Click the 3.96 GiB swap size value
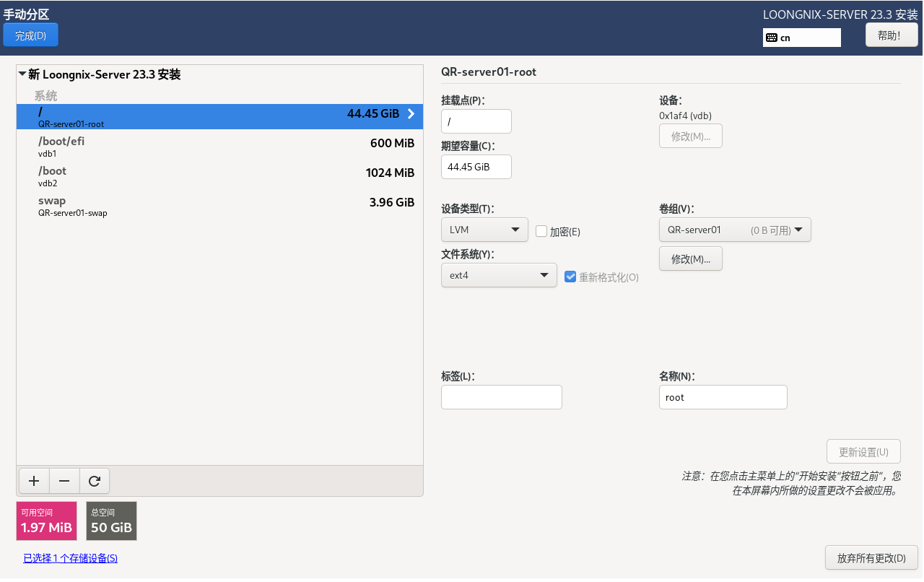Viewport: 924px width, 582px height. point(392,202)
